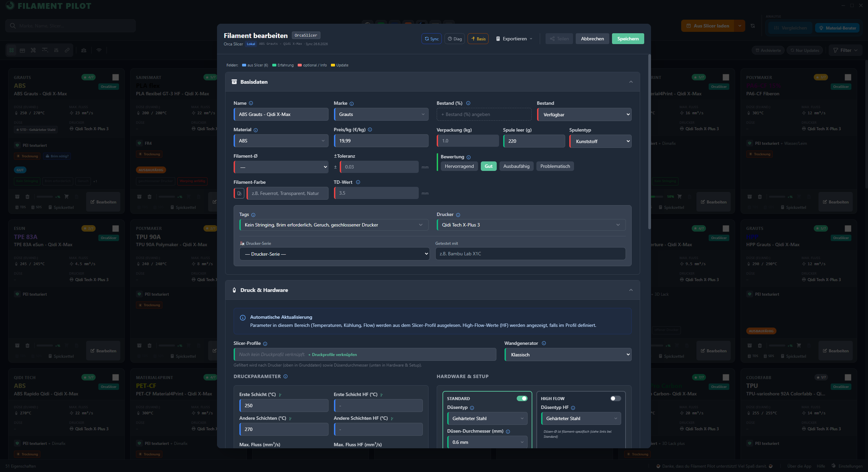Click info icon beside Bestand (%) label
Screen dimensions: 868x472
[468, 103]
